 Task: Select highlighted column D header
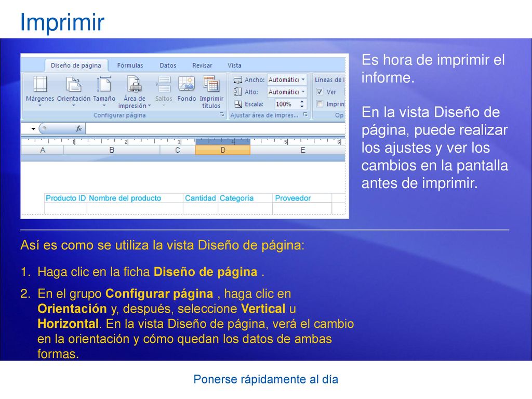222,150
